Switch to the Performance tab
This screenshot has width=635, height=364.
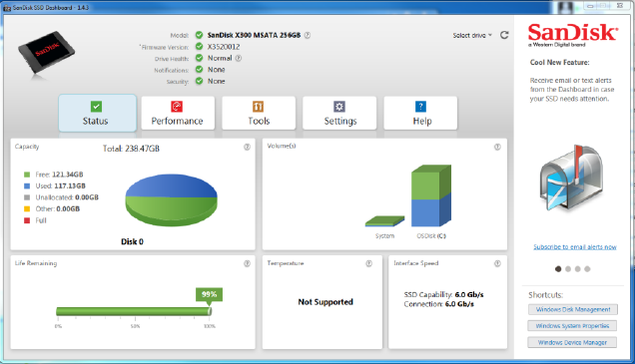pyautogui.click(x=178, y=114)
